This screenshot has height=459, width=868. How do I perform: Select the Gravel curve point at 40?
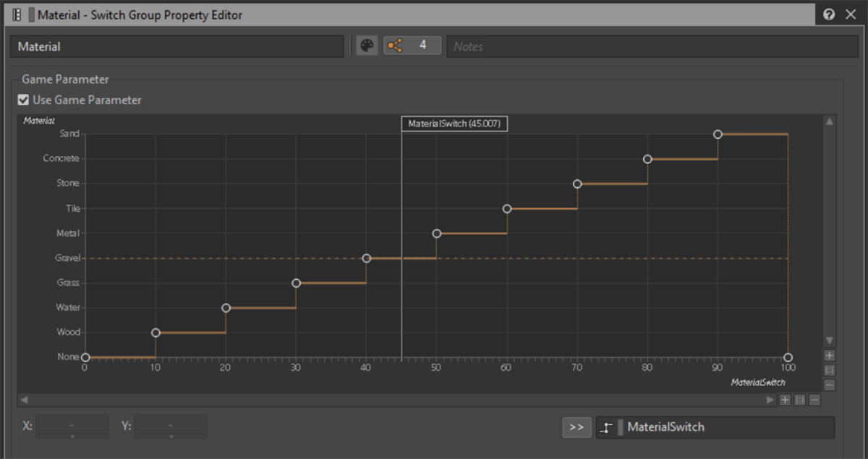click(367, 258)
